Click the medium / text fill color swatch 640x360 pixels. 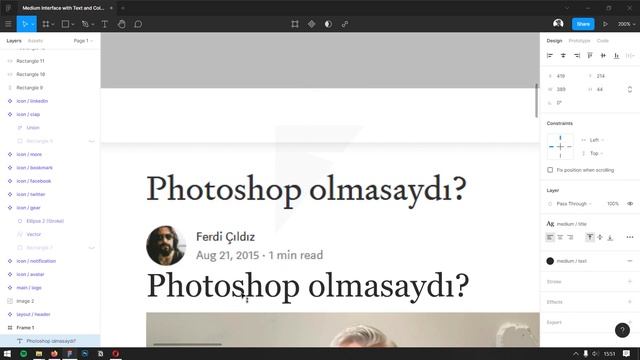[550, 261]
